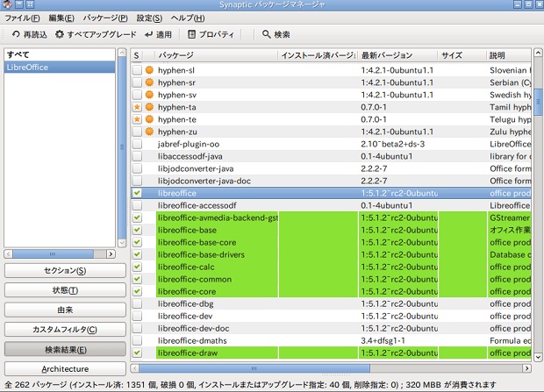Sort by the 最新バージョン column header
Screen dimensions: 544x392
pyautogui.click(x=397, y=55)
